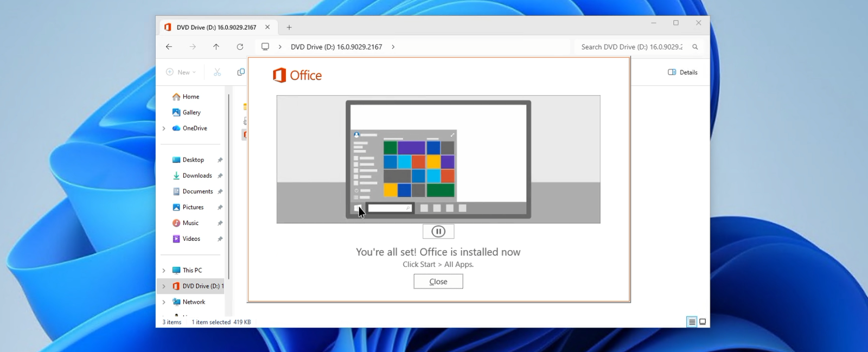Switch to large thumbnails view icon
The image size is (868, 352).
703,322
